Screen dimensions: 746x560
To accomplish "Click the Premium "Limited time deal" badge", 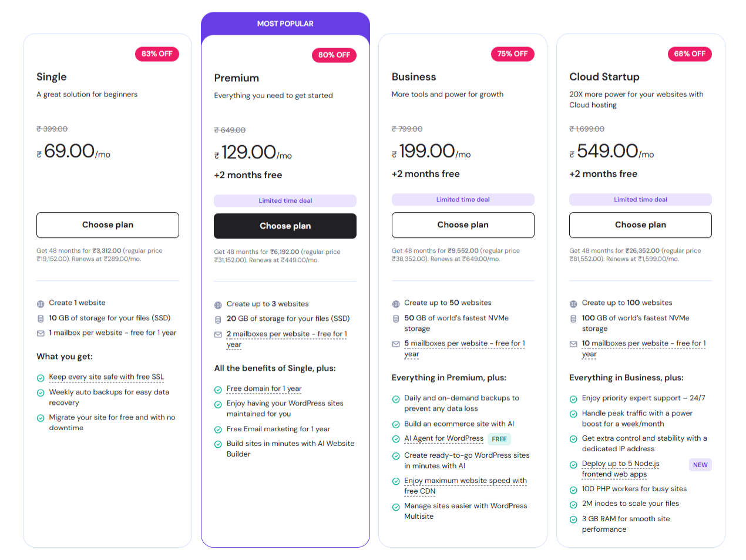I will coord(285,201).
